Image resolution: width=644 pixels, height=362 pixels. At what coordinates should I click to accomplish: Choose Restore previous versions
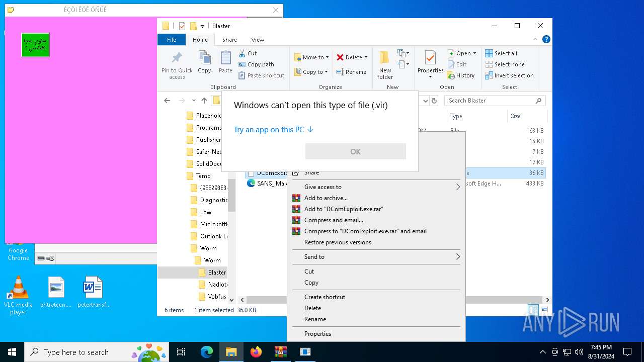[376, 242]
